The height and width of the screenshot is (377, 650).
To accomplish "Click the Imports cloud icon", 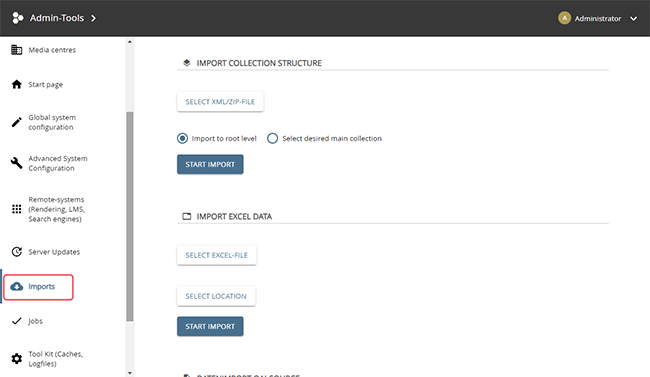I will (17, 287).
